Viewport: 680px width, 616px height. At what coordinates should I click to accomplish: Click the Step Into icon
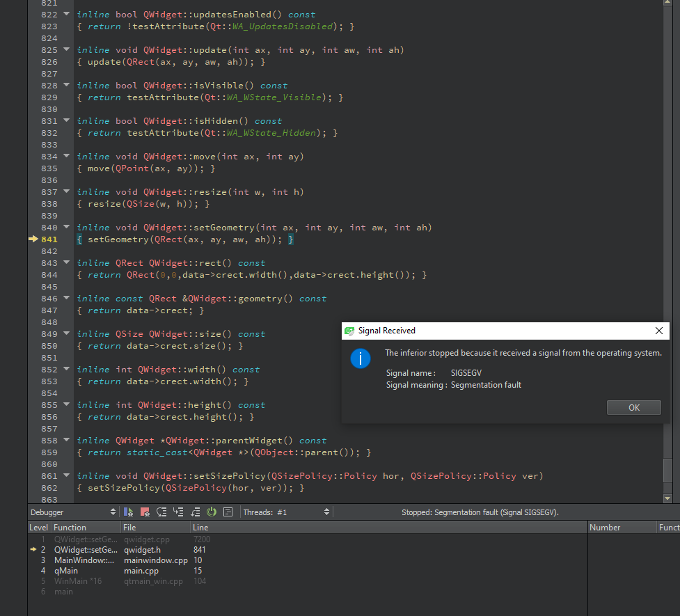pyautogui.click(x=178, y=512)
